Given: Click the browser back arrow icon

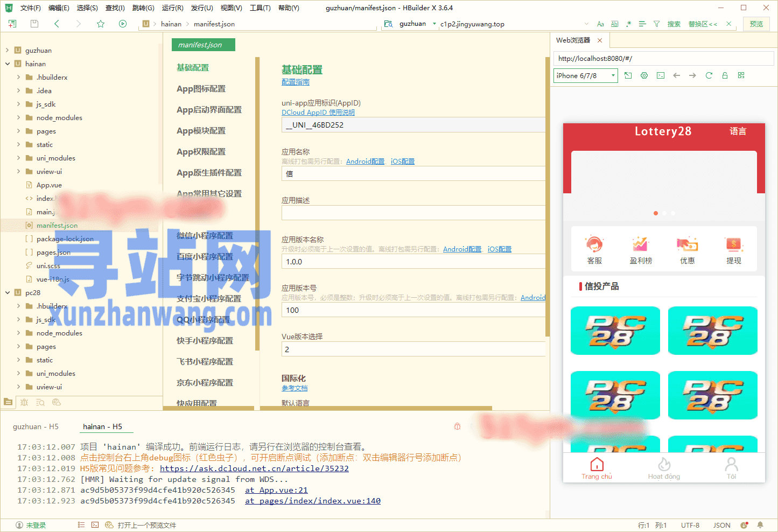Looking at the screenshot, I should 677,75.
